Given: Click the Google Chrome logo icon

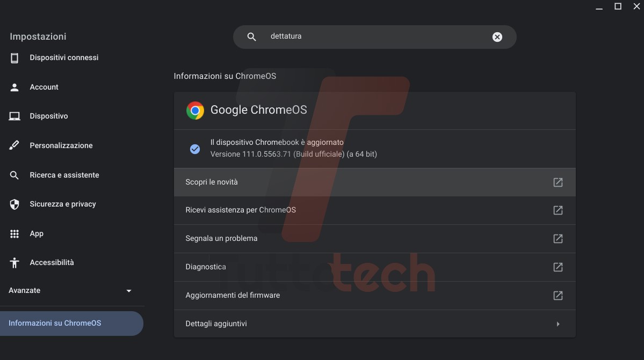Looking at the screenshot, I should [195, 111].
